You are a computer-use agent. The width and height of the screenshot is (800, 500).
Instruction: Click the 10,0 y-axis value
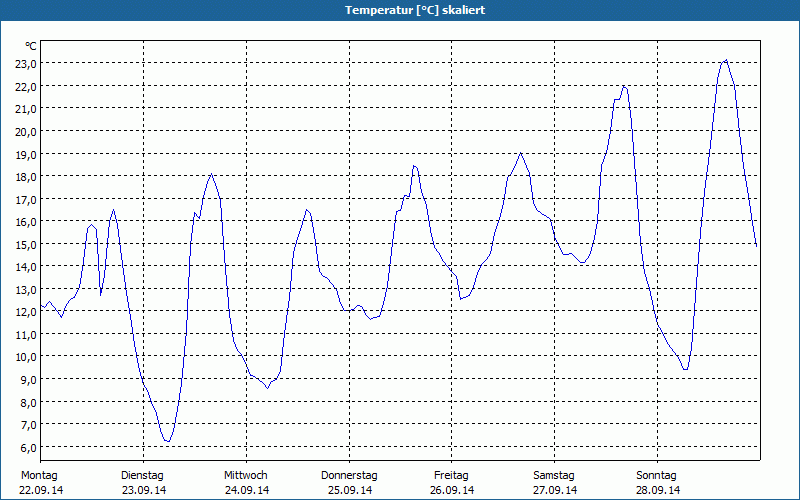pos(25,357)
